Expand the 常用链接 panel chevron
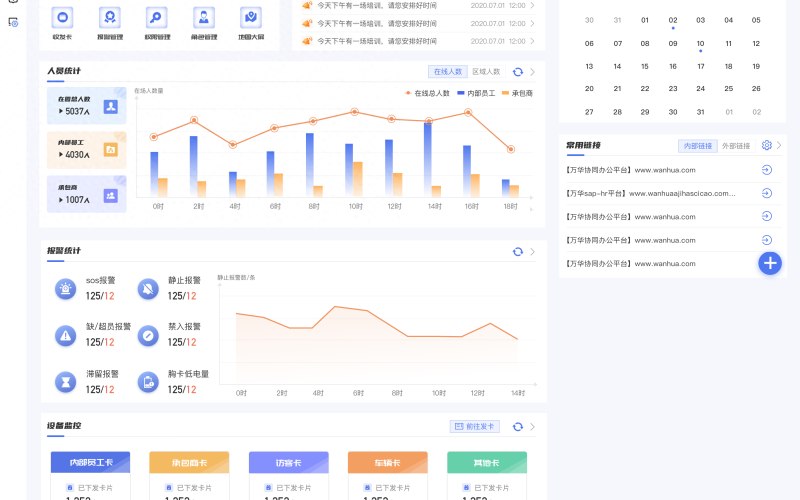The height and width of the screenshot is (500, 800). point(779,145)
